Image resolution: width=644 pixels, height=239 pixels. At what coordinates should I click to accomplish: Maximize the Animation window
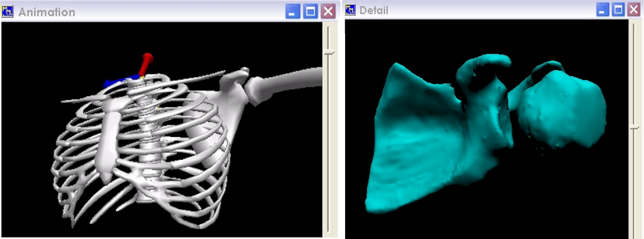tap(310, 11)
